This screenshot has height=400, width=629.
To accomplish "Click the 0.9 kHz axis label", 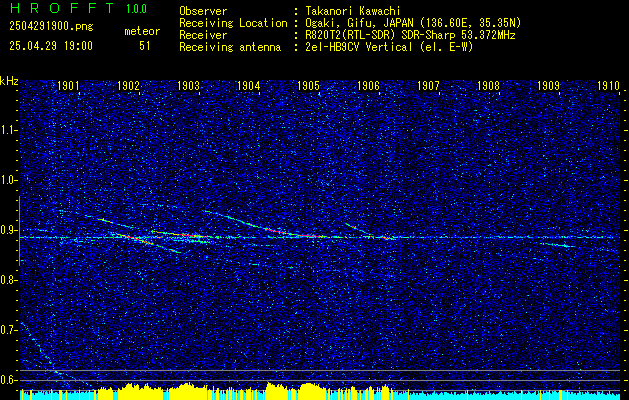I will [x=8, y=230].
